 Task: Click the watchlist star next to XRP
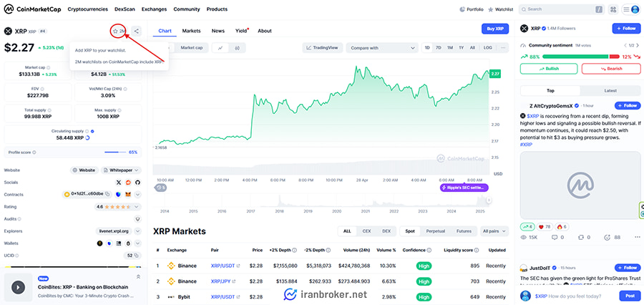coord(115,31)
